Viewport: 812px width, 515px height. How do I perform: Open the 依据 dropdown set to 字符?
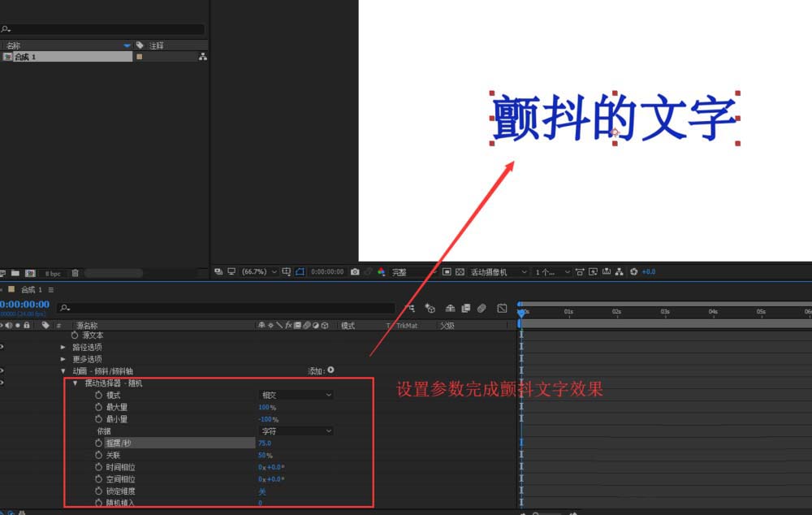[x=295, y=431]
